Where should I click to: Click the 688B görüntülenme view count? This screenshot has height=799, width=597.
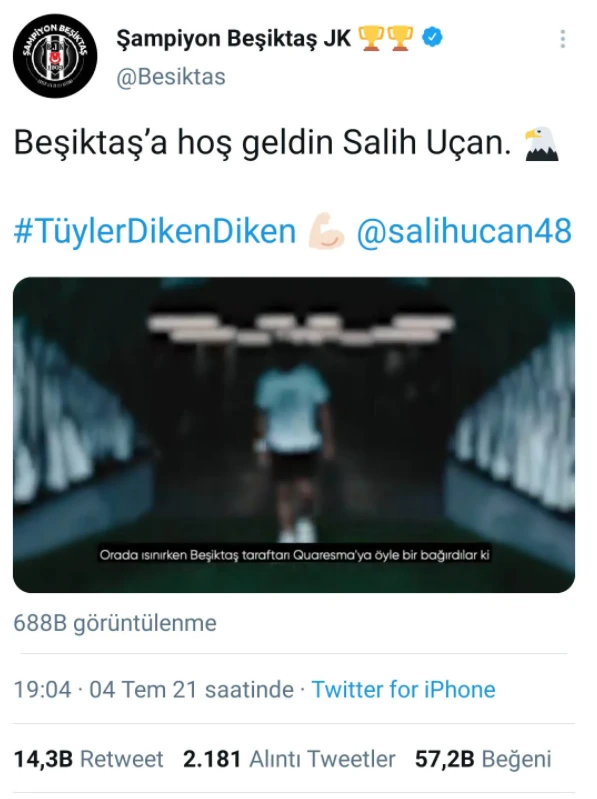tap(115, 623)
